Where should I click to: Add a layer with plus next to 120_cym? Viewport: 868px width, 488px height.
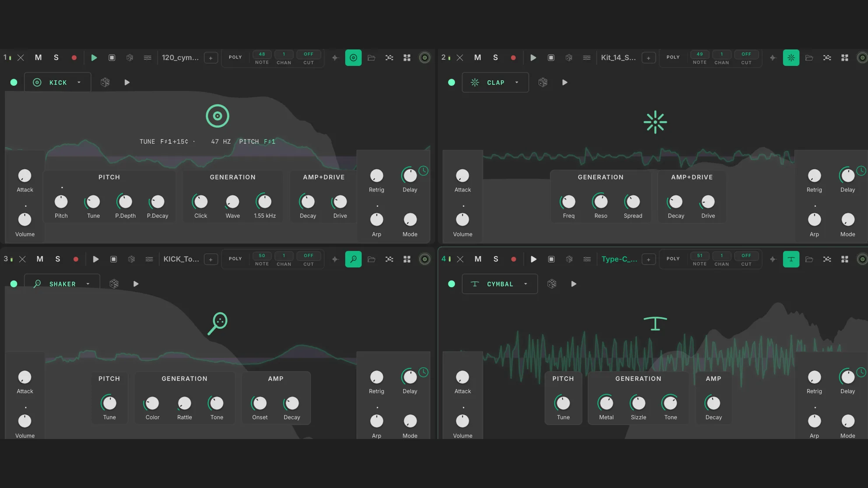211,58
